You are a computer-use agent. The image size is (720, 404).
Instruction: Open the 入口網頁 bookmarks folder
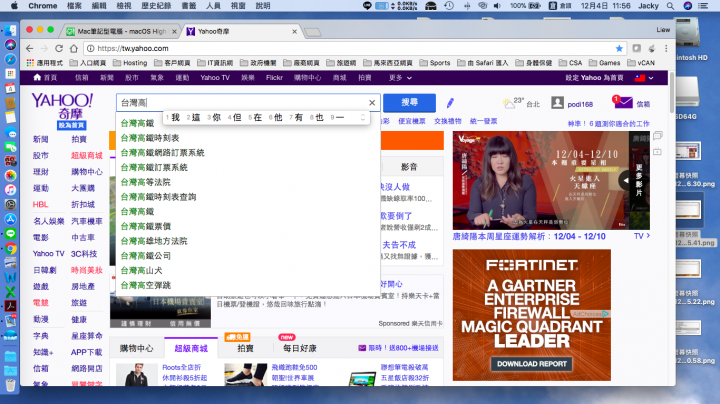(88, 63)
